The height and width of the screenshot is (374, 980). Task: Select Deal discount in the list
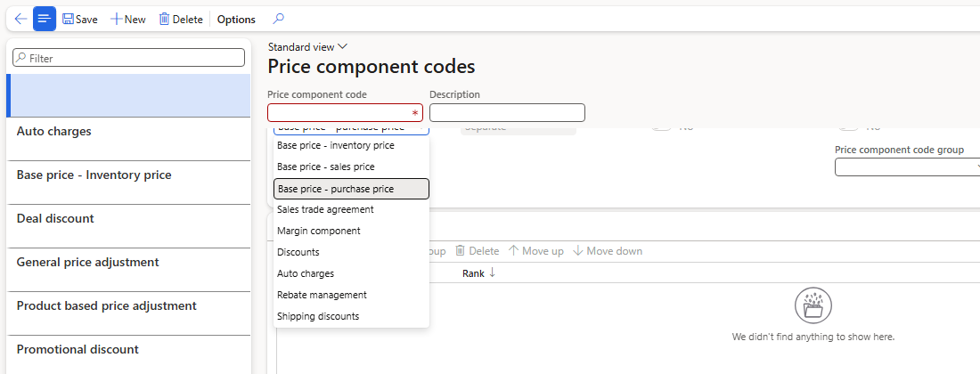pyautogui.click(x=128, y=227)
